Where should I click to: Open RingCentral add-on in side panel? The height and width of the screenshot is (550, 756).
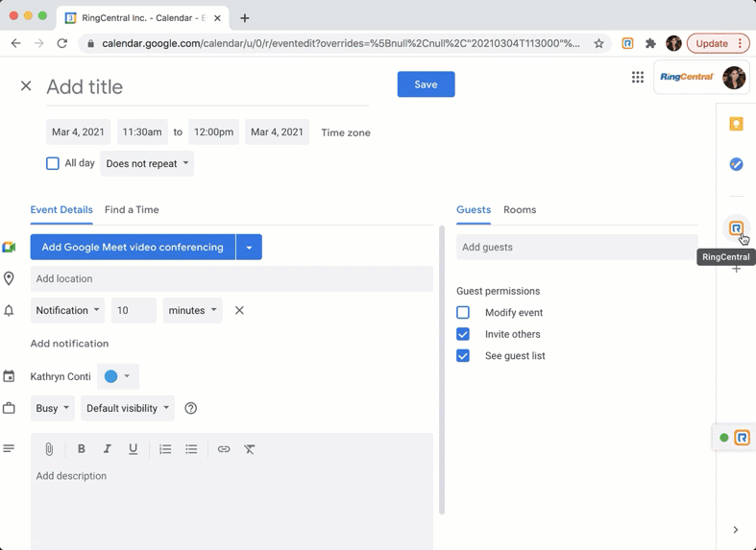click(736, 228)
